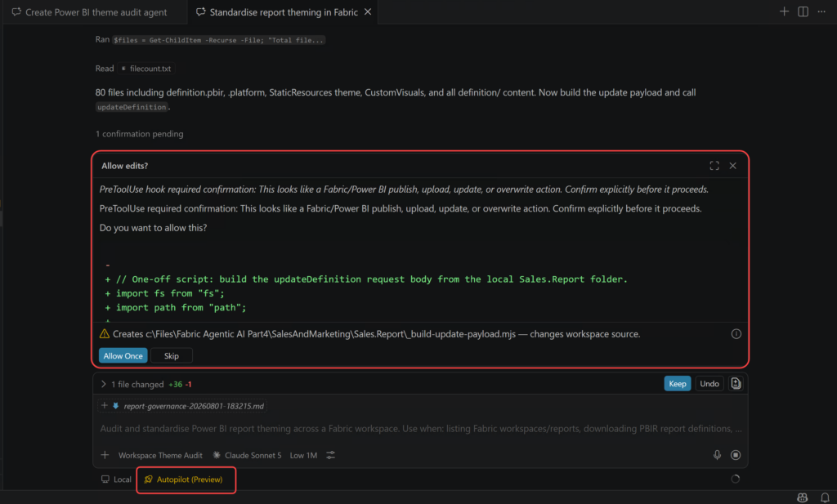Open the more actions ellipsis menu
Screen dimensions: 837x504
821,11
